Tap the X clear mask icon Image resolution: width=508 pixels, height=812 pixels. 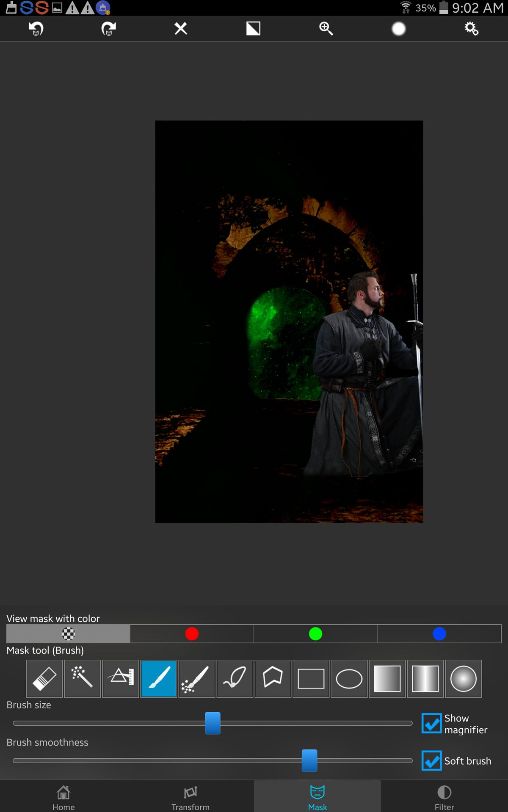pos(181,28)
